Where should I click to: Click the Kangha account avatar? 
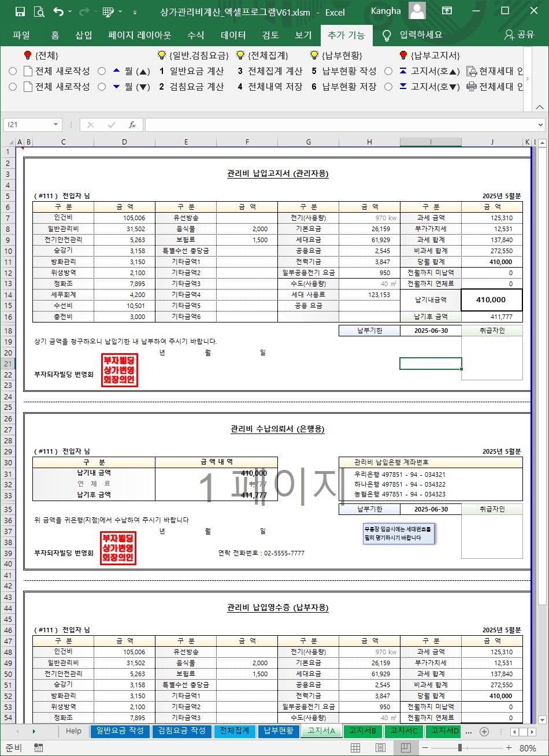417,11
